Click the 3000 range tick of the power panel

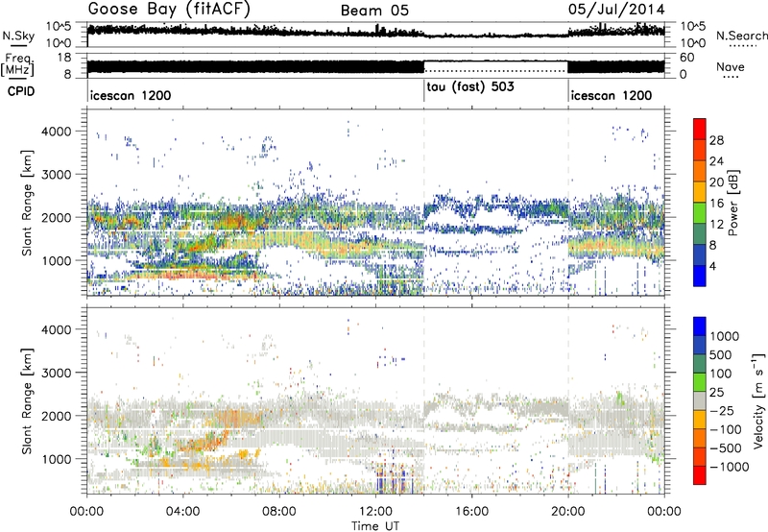[57, 175]
